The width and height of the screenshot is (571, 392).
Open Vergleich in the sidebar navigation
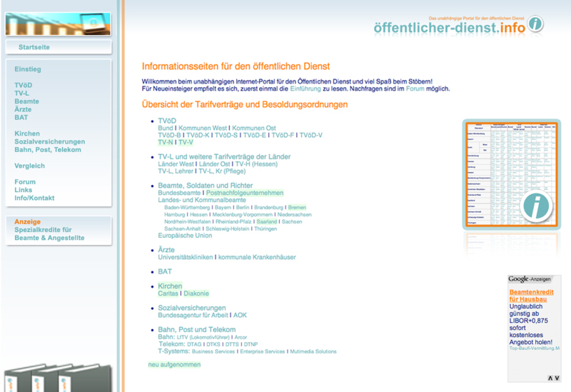[29, 166]
